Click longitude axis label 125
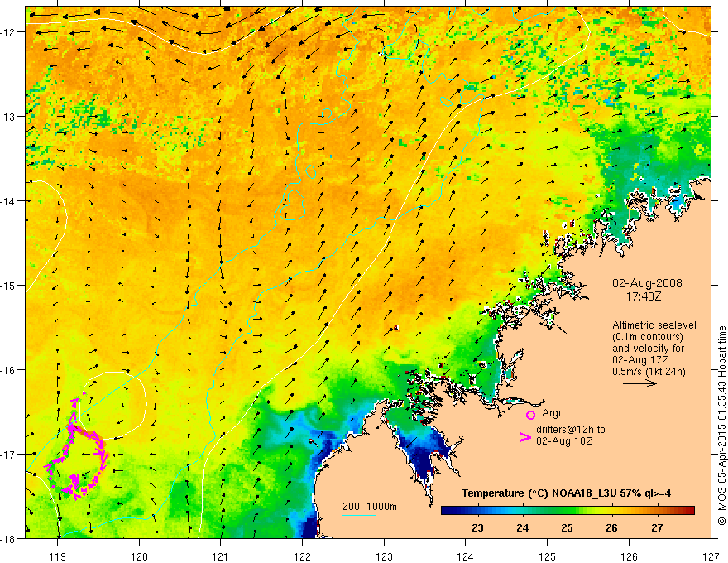The height and width of the screenshot is (563, 728). tap(548, 556)
